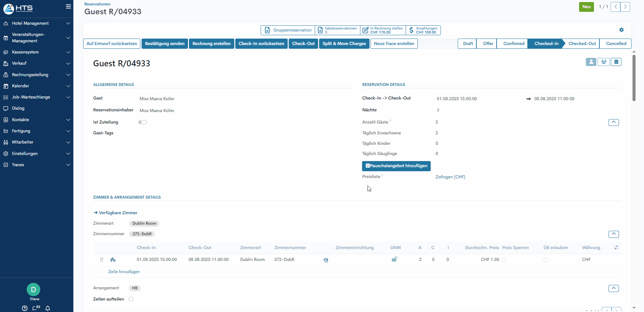Expand the Hotel Management sidebar menu
This screenshot has height=312, width=644.
point(37,23)
